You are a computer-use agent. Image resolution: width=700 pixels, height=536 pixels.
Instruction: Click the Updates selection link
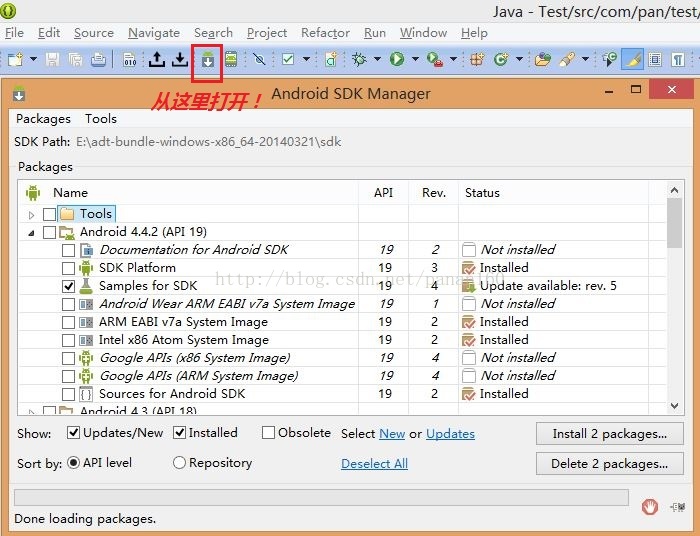(450, 434)
